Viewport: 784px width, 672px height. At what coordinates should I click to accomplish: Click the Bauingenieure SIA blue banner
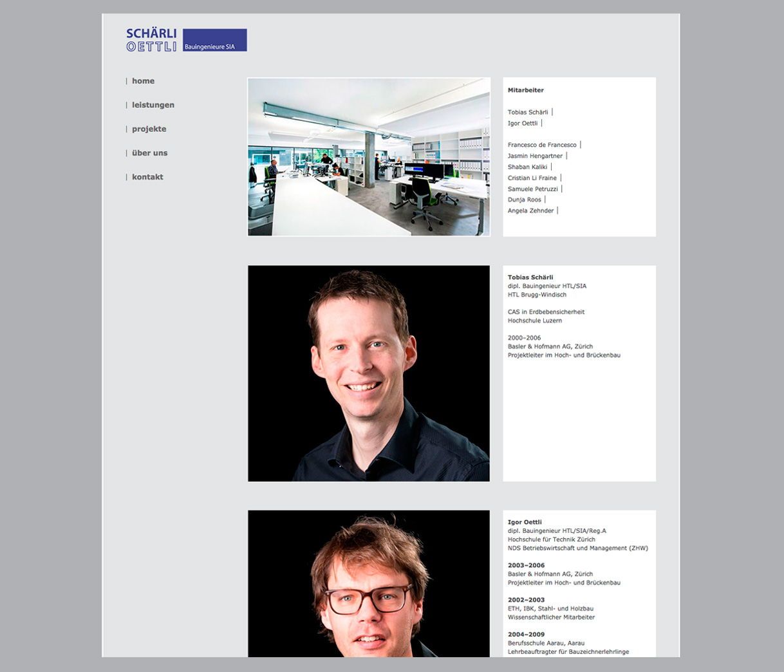[x=215, y=40]
